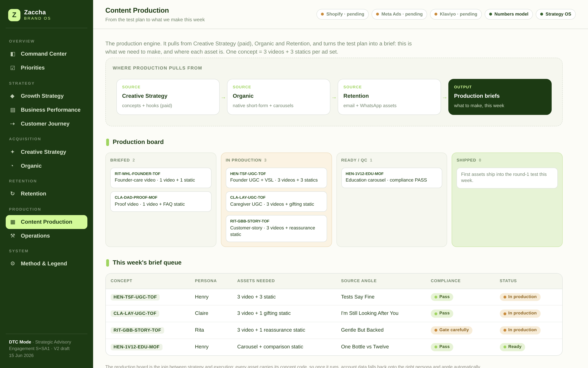Click the CONCEPT column header
The height and width of the screenshot is (368, 588).
click(x=121, y=281)
